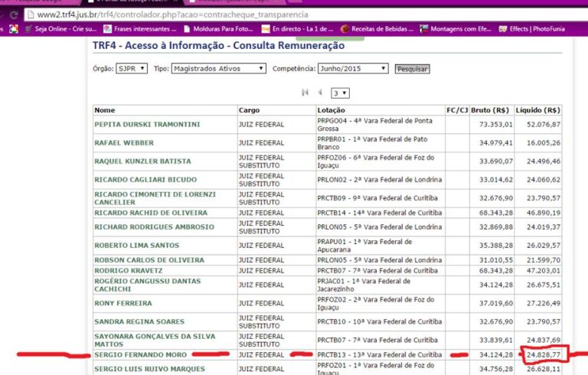The height and width of the screenshot is (375, 588).
Task: Expand the page number dropdown showing 3
Action: tap(340, 93)
